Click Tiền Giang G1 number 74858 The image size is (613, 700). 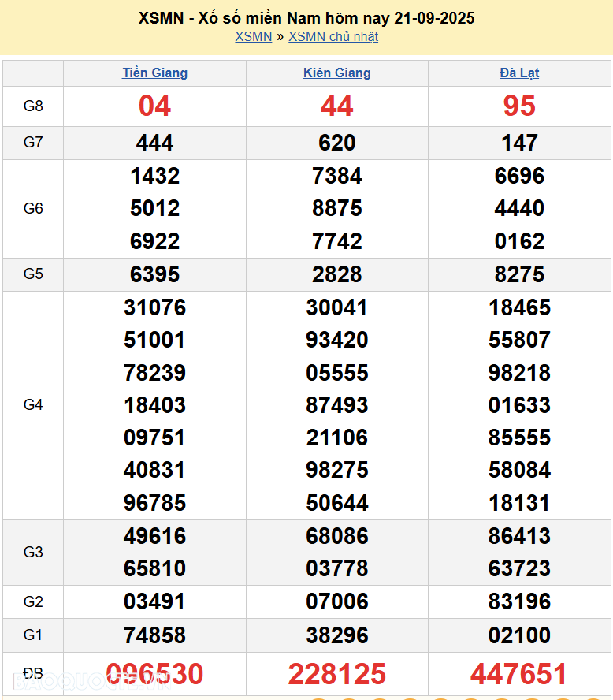(x=154, y=635)
